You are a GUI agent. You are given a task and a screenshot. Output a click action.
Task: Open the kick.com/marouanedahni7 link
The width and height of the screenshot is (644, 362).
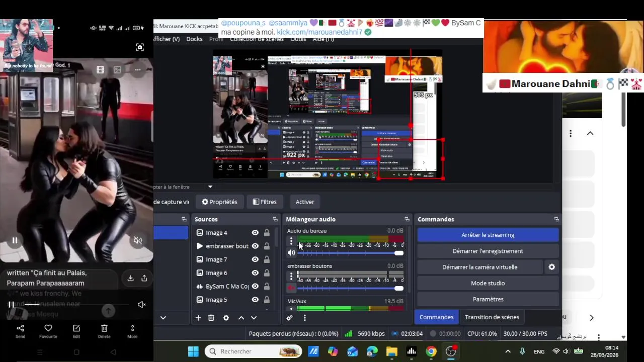[x=319, y=32]
